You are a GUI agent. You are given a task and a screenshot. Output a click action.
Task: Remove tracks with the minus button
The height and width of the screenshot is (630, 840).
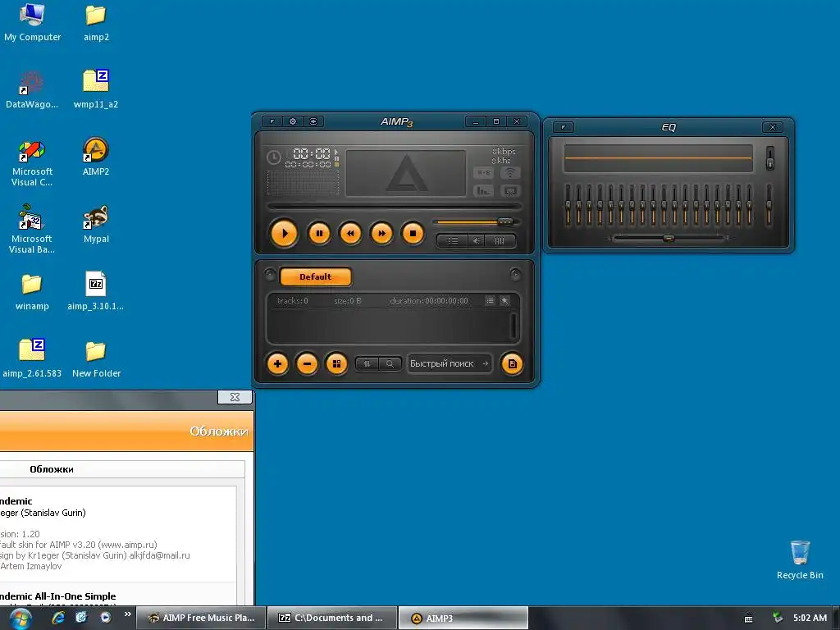[307, 363]
